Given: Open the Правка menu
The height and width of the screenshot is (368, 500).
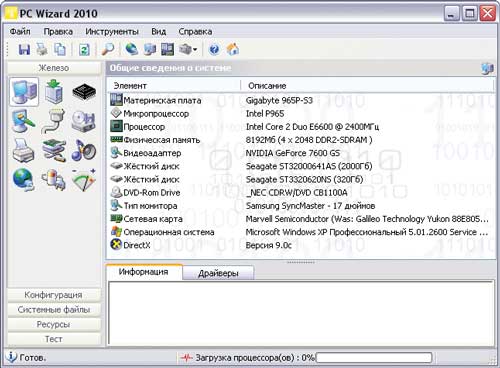Looking at the screenshot, I should [x=58, y=32].
